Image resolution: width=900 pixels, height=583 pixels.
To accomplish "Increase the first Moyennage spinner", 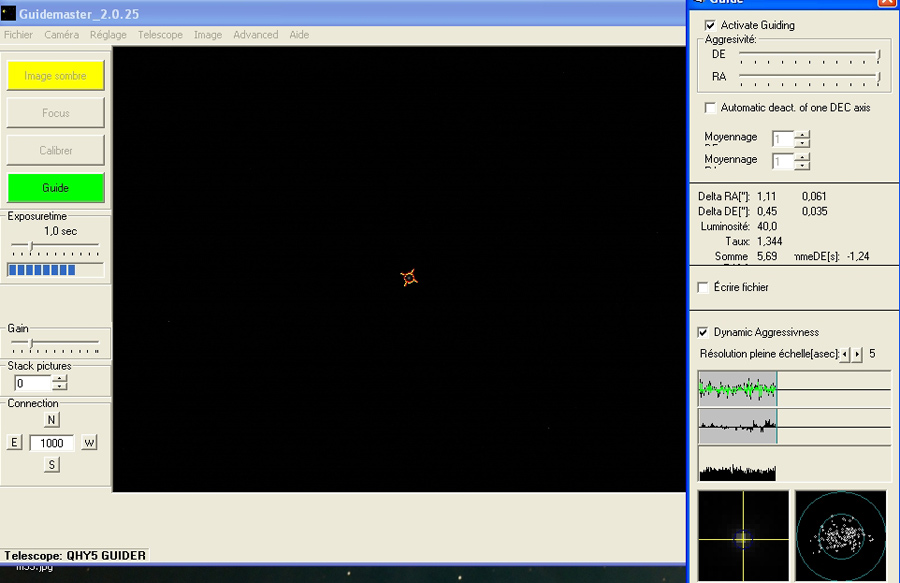I will click(802, 135).
